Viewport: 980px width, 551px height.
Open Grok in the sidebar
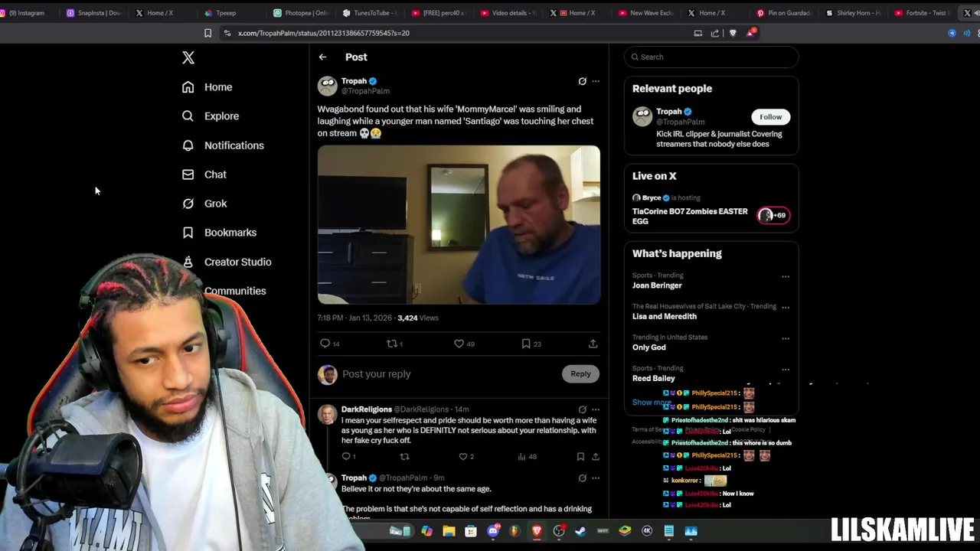point(204,204)
